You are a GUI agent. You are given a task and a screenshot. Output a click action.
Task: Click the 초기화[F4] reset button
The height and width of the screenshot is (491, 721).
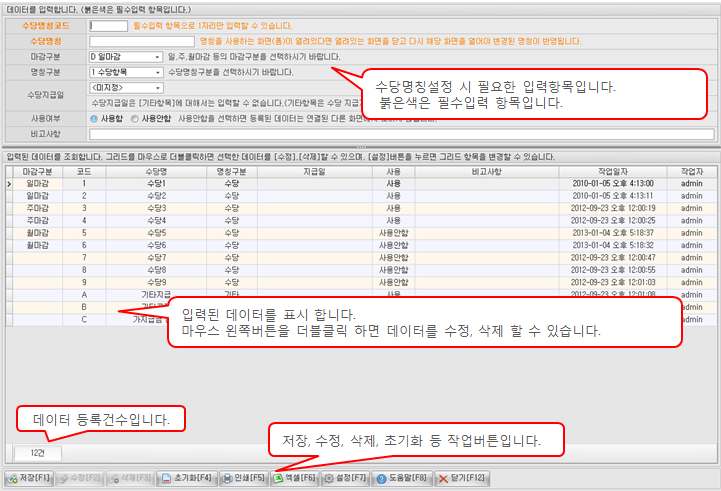click(x=187, y=478)
